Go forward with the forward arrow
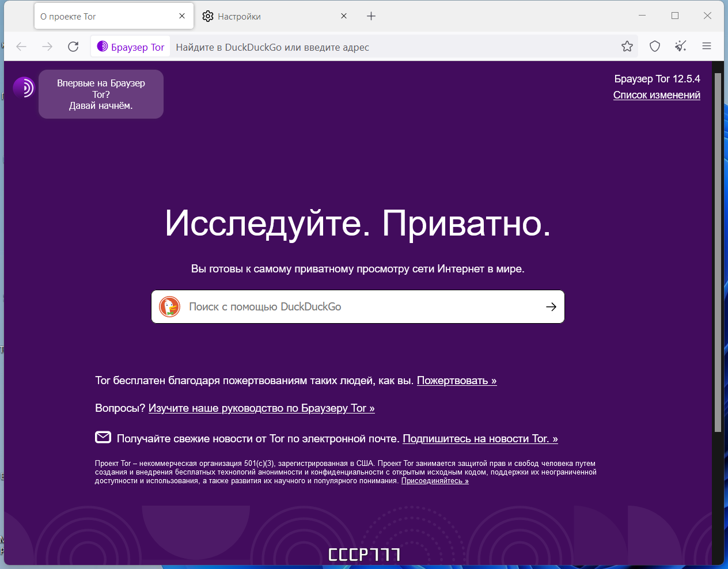Screen dimensions: 728x569 click(x=47, y=47)
